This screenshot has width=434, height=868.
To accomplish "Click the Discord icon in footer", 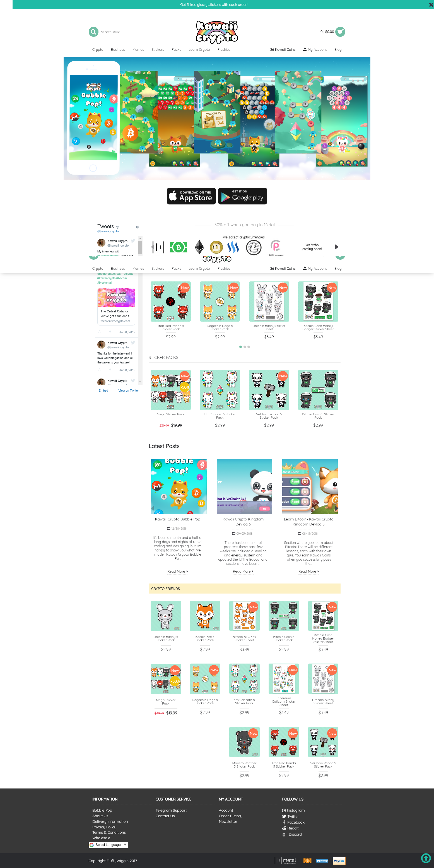I will [284, 835].
